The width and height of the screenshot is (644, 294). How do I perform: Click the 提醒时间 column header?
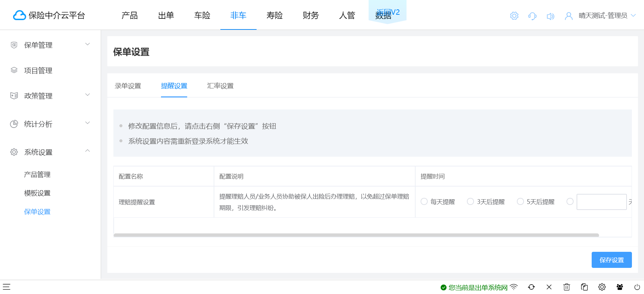click(524, 176)
